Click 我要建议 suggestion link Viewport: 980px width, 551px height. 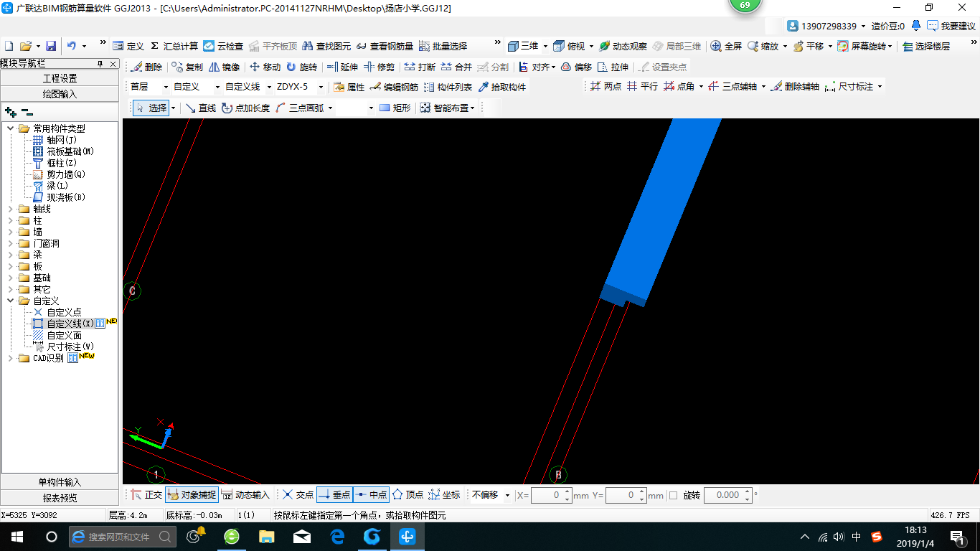(951, 26)
